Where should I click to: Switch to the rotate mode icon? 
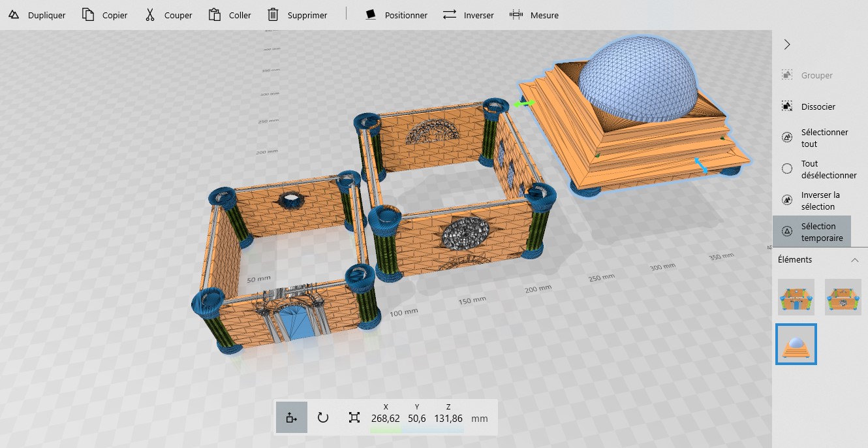click(322, 417)
